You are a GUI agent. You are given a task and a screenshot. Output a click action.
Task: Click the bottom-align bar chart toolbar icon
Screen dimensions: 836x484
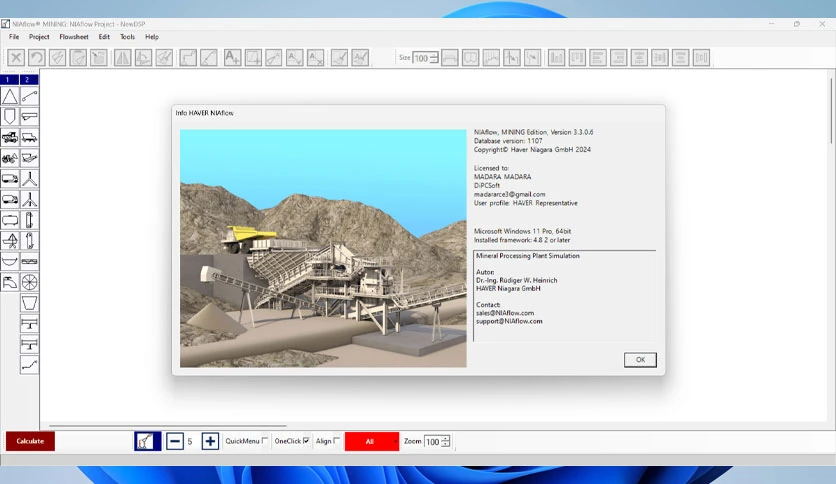[x=556, y=57]
